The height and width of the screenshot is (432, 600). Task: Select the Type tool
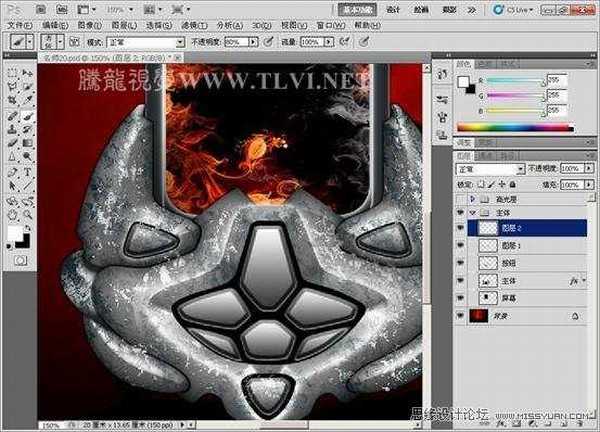point(27,172)
